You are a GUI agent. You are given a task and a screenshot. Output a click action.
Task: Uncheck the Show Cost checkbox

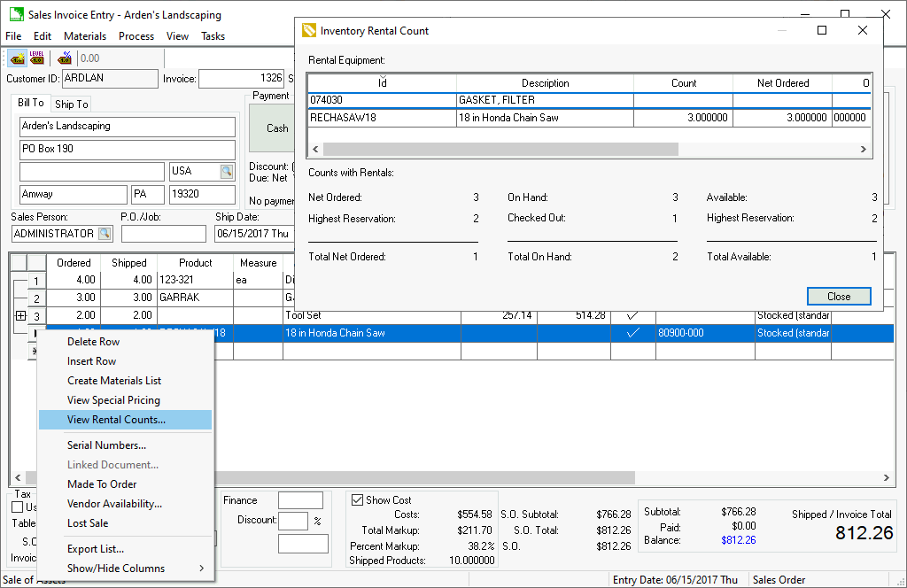click(x=358, y=500)
